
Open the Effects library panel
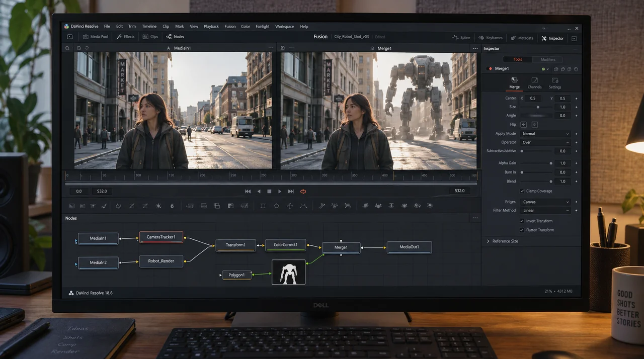(126, 37)
